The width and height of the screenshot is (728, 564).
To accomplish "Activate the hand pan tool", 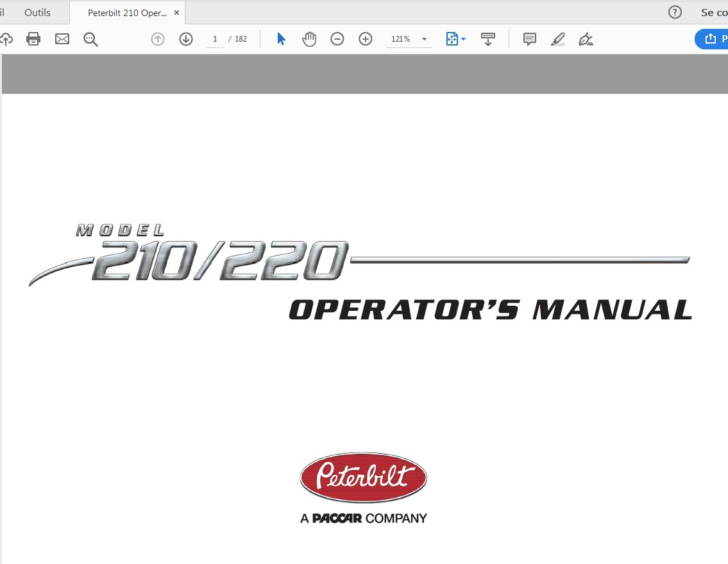I will pos(309,39).
